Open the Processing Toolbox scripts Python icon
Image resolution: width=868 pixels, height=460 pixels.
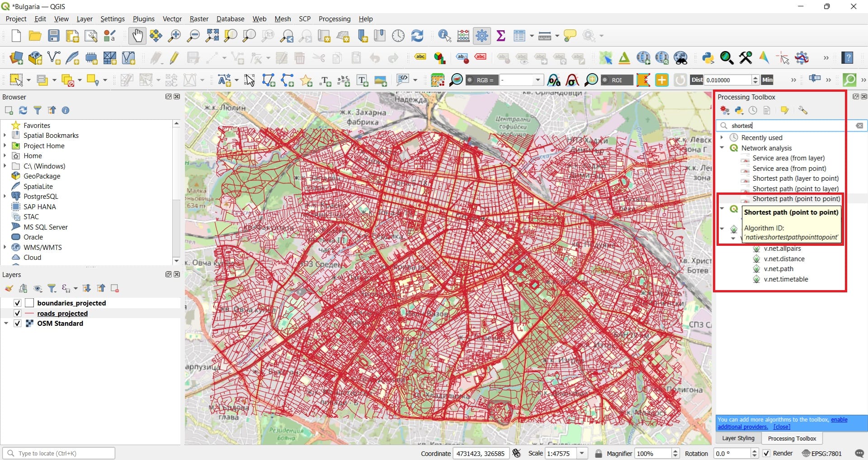(739, 110)
